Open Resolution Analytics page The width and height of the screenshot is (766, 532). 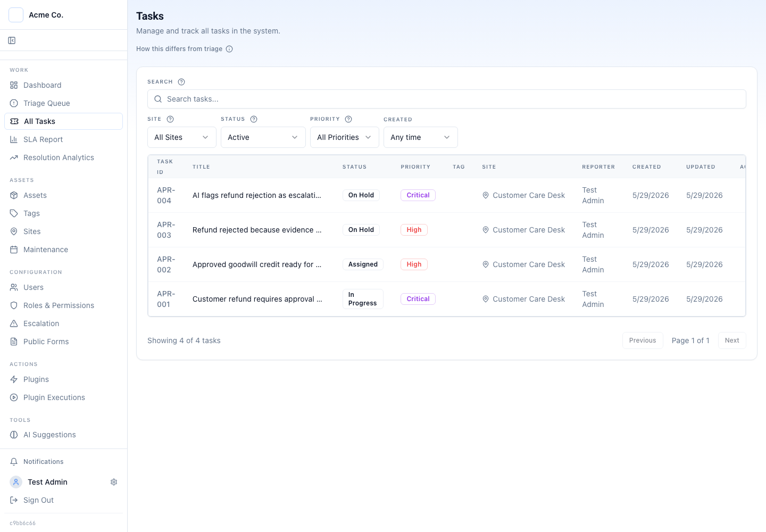point(63,157)
